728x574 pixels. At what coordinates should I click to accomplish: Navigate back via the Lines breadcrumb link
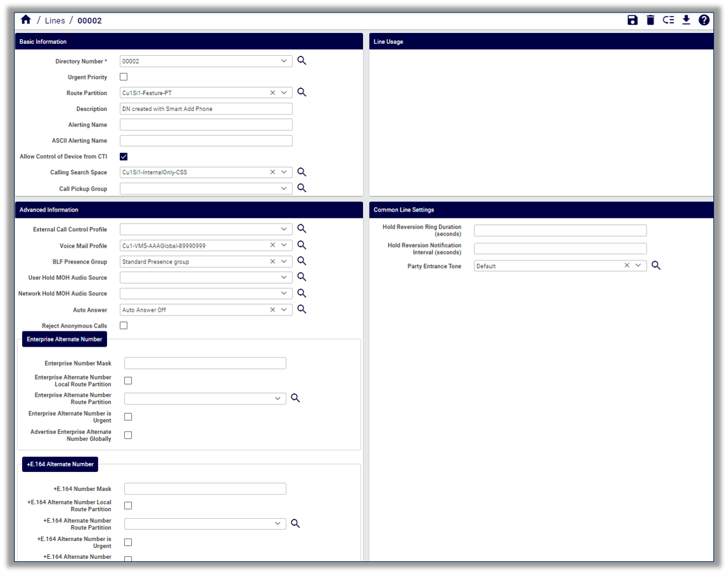click(54, 20)
